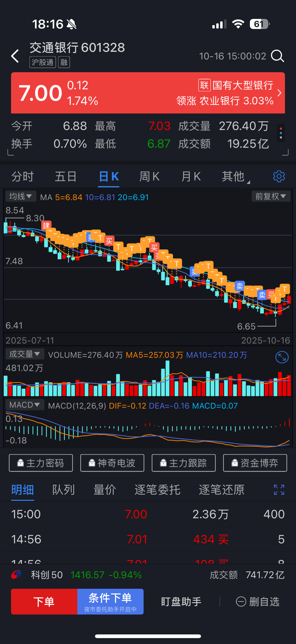
Task: Tap the 14:56 row with 434 买
Action: click(x=148, y=539)
